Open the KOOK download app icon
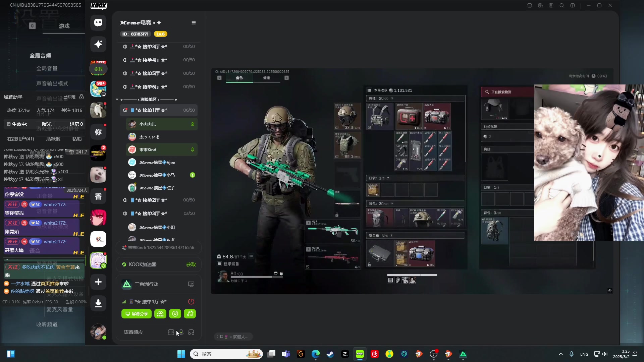Screen dimensions: 644x362 coord(98,303)
